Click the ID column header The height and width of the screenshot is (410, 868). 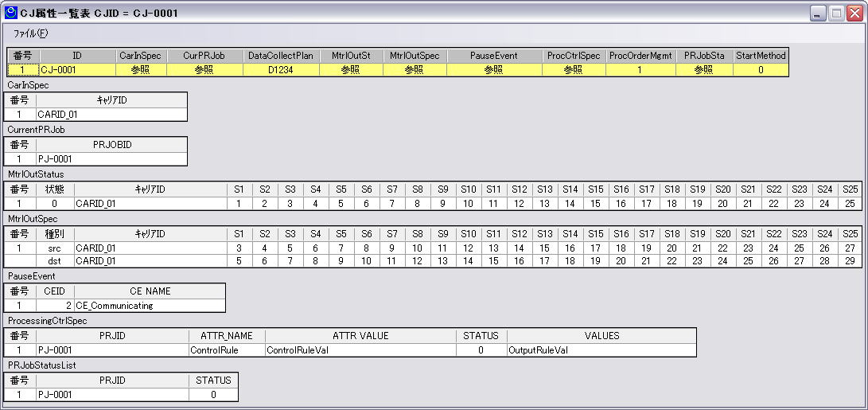(77, 56)
